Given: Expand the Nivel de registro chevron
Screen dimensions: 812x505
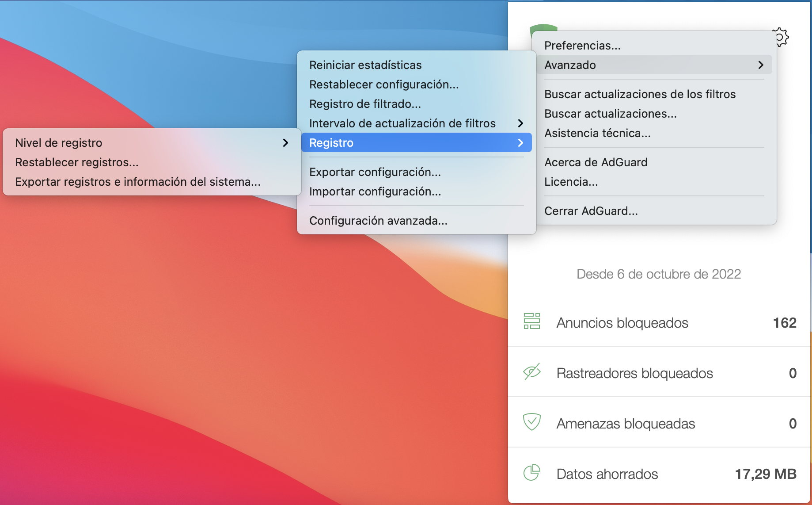Looking at the screenshot, I should click(285, 143).
